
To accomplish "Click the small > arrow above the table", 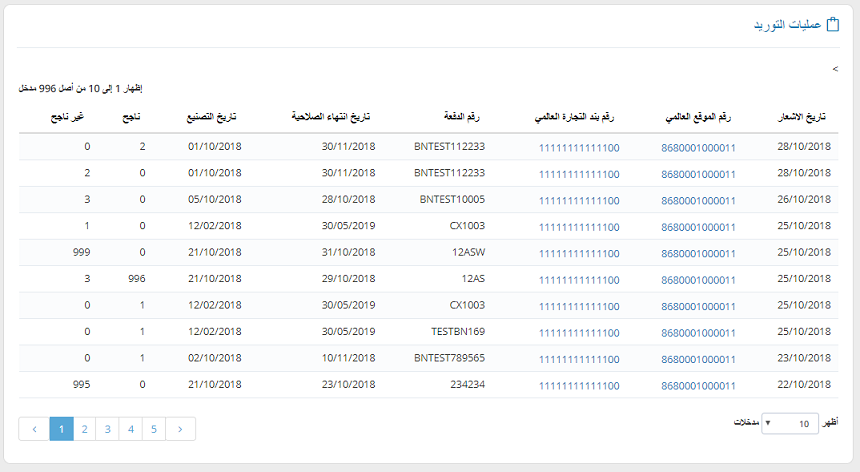I will pyautogui.click(x=835, y=69).
